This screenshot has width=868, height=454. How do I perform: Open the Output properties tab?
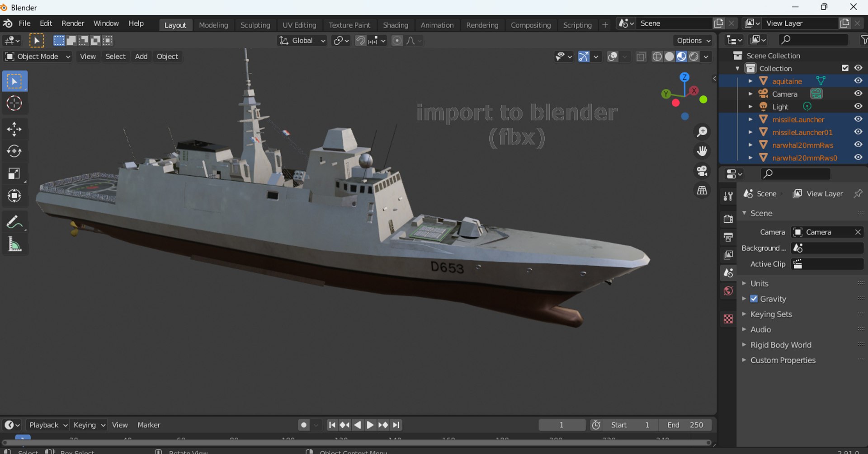(728, 237)
